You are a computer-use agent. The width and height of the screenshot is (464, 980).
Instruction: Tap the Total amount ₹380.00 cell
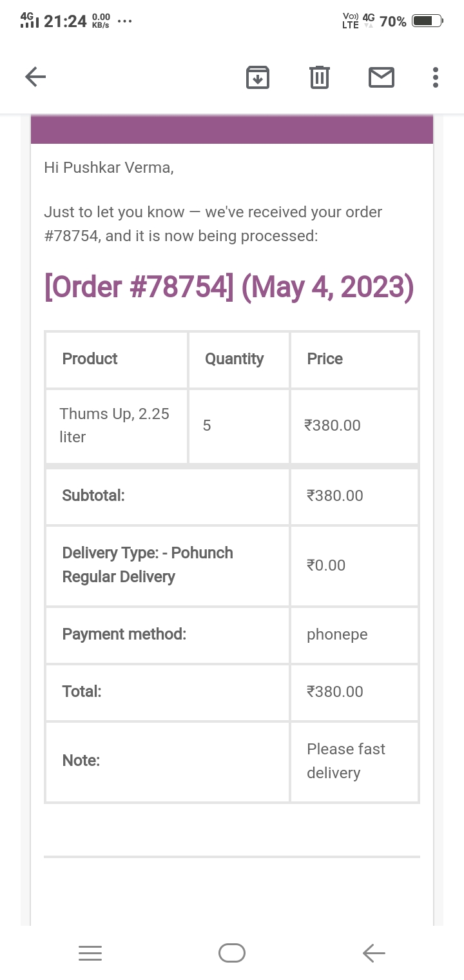click(x=335, y=692)
